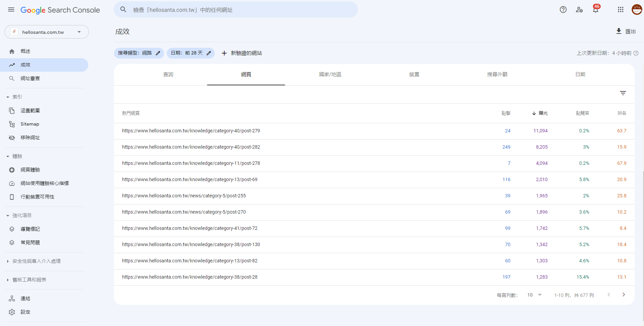Viewport: 644px width, 326px height.
Task: Open row for knowledge/category-38/post-130
Action: coord(374,245)
